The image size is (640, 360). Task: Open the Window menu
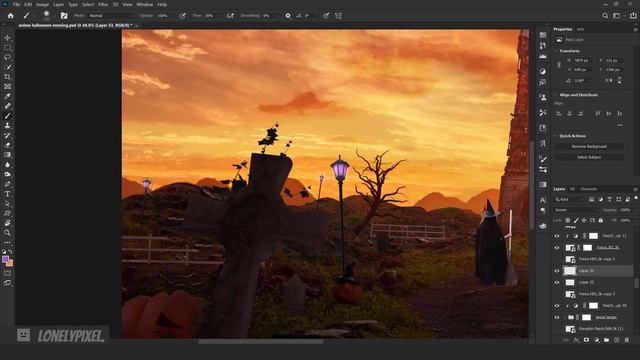[x=144, y=4]
